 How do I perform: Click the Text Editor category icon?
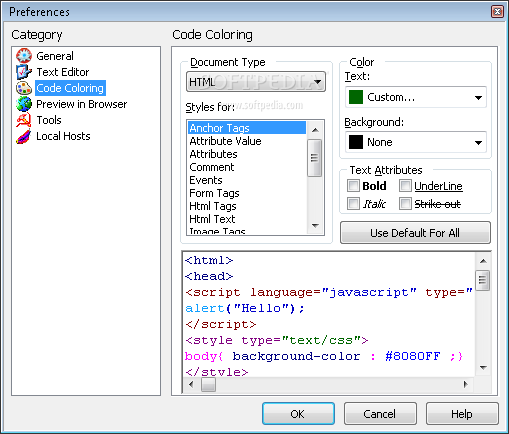click(x=24, y=72)
